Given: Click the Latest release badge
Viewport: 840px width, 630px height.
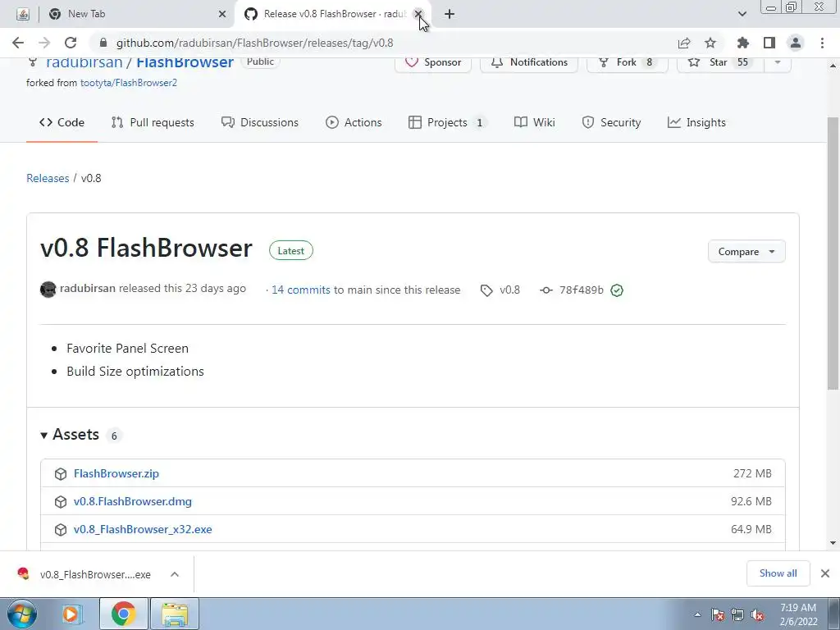Looking at the screenshot, I should 291,251.
